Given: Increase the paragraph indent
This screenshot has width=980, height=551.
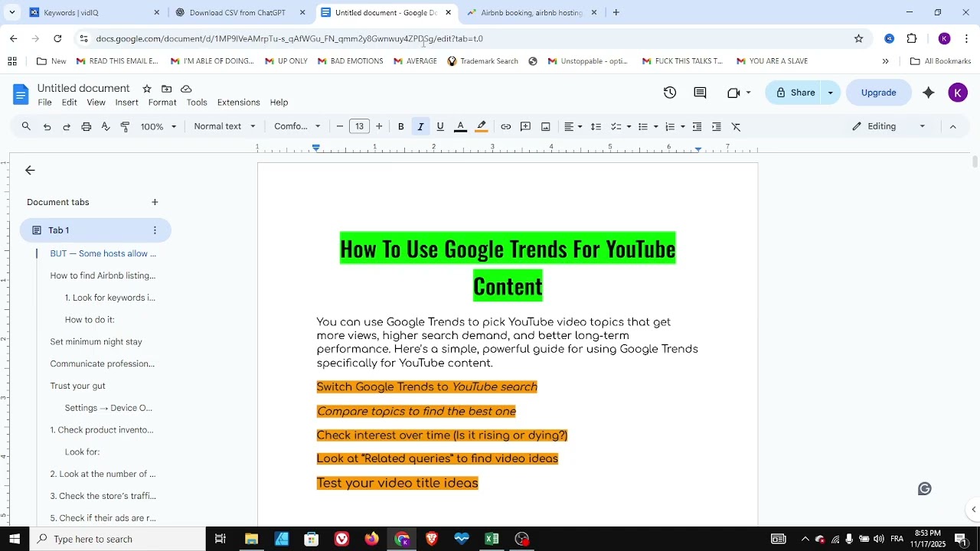Looking at the screenshot, I should 717,126.
